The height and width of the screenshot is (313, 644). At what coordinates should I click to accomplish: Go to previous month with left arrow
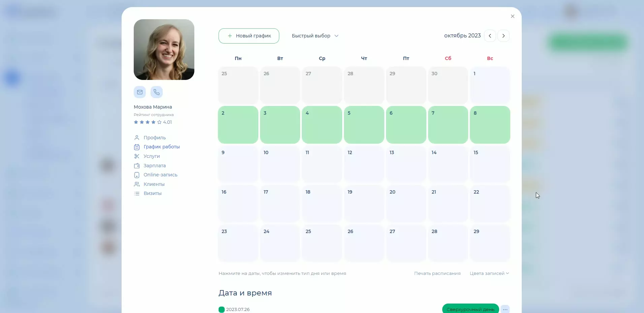click(490, 36)
